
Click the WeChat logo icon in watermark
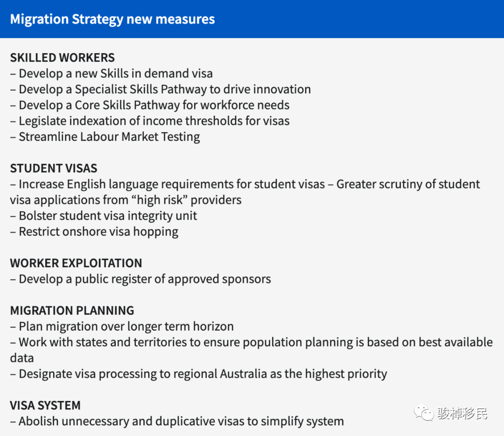click(x=423, y=412)
